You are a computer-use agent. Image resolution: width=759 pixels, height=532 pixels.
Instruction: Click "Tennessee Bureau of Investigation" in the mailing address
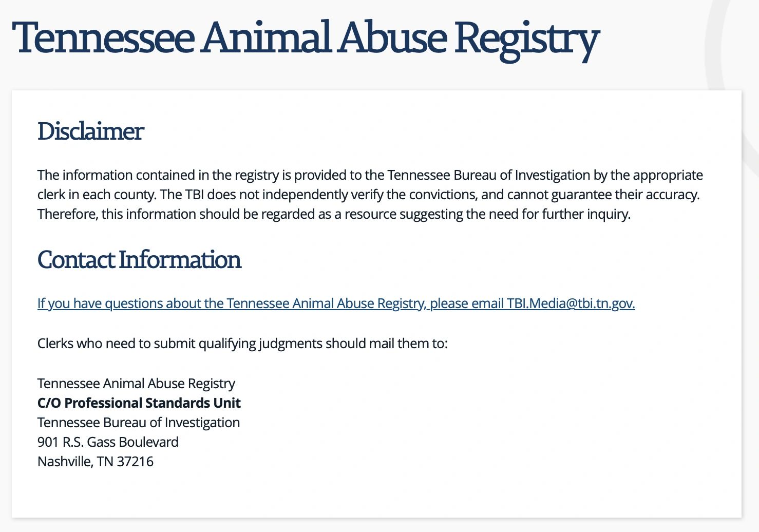click(x=139, y=423)
